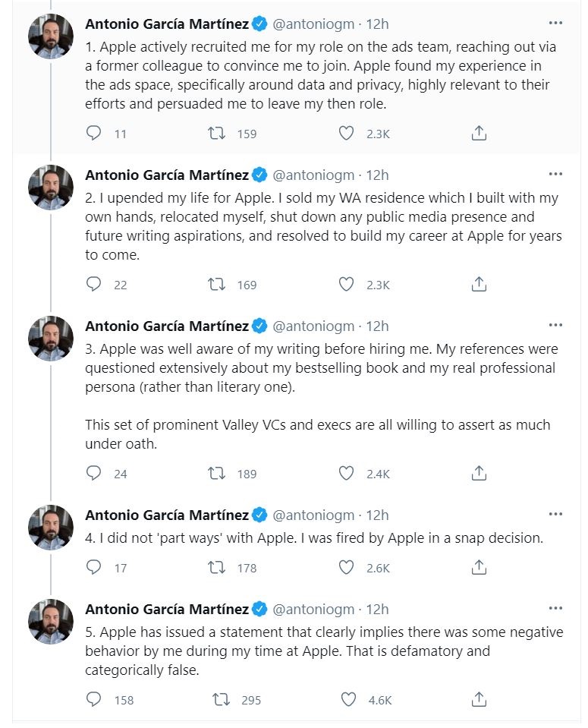Open more options on the 'fired by Apple' tweet
The height and width of the screenshot is (728, 588).
[x=555, y=515]
